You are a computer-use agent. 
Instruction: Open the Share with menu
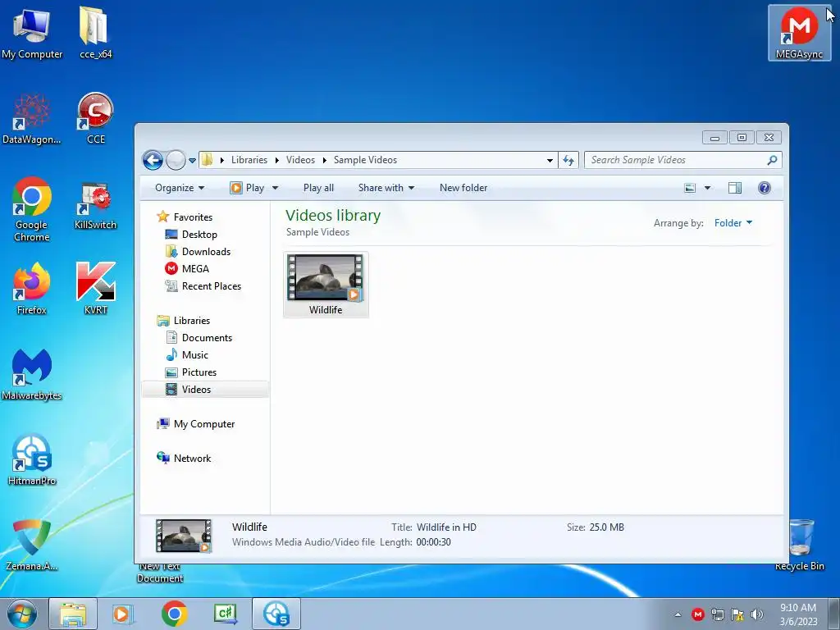pyautogui.click(x=386, y=188)
